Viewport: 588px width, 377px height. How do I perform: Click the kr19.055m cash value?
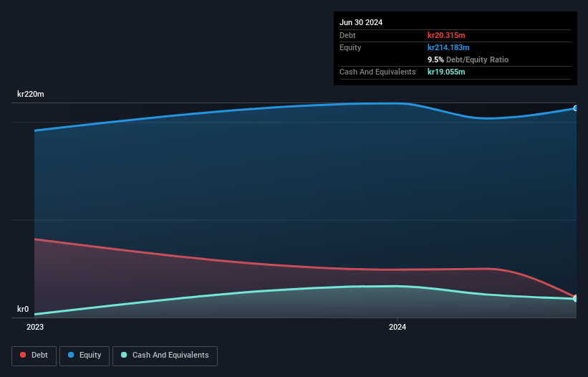(446, 72)
